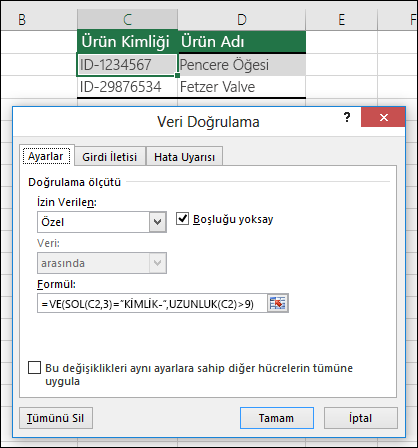Select column B header
The image size is (418, 448).
(39, 20)
